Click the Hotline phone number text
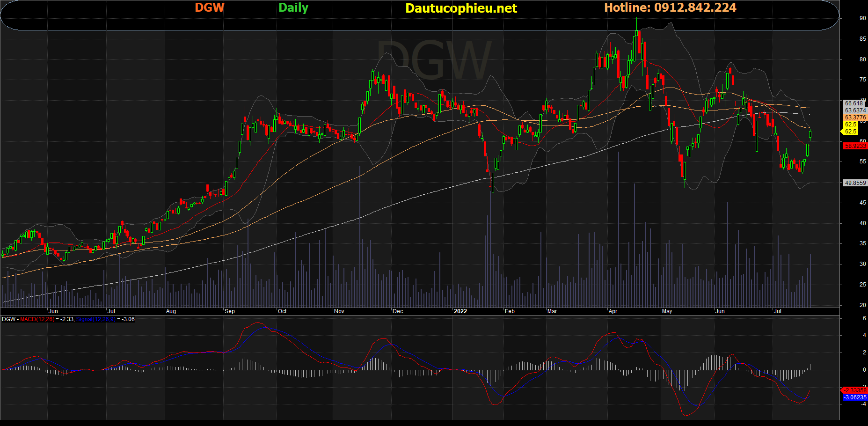Screen dimensions: 868x426 pyautogui.click(x=670, y=8)
